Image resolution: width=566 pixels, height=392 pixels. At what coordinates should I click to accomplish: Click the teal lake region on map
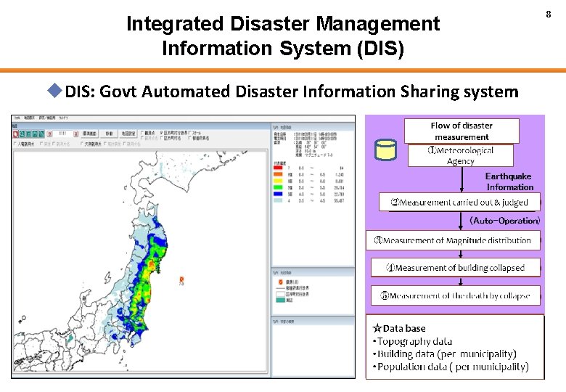pos(70,338)
